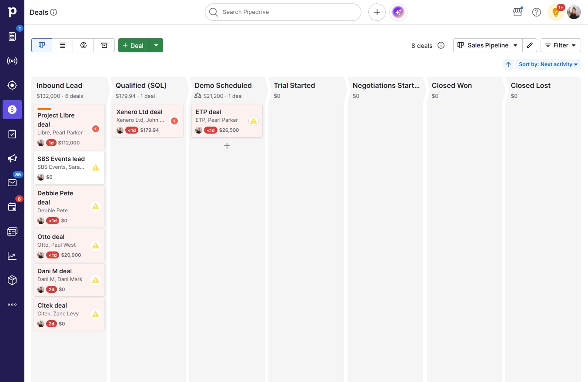Select the Inbound Lead stage header

60,85
